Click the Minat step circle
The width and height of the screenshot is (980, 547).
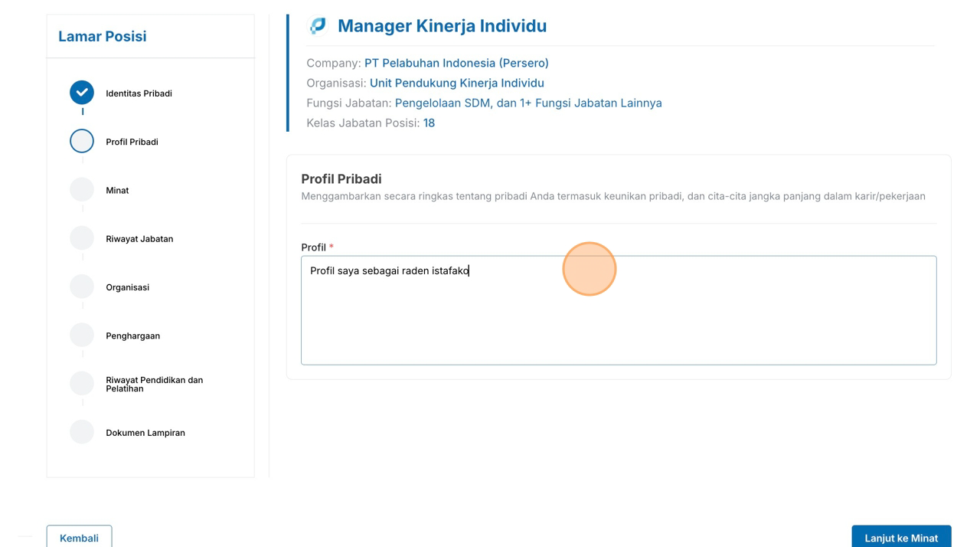[82, 189]
